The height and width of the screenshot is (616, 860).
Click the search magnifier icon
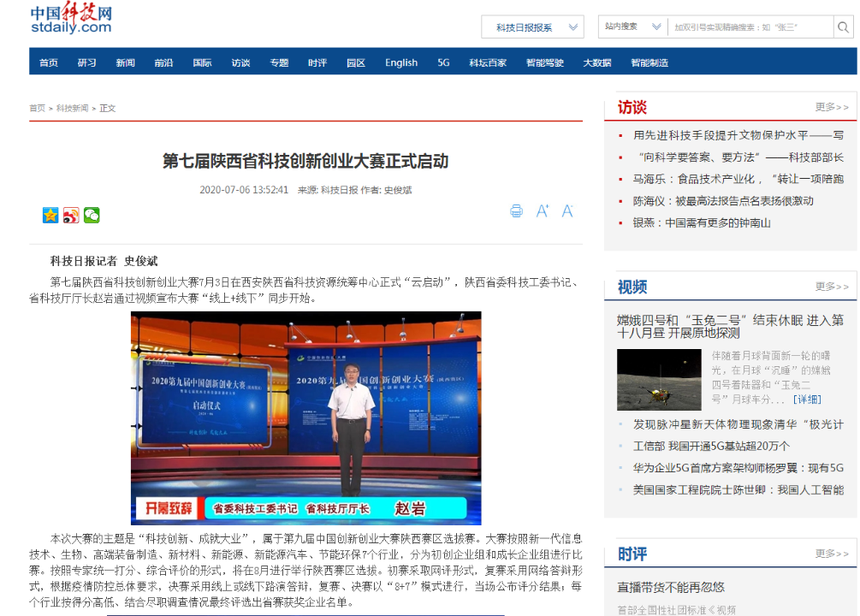tap(843, 27)
